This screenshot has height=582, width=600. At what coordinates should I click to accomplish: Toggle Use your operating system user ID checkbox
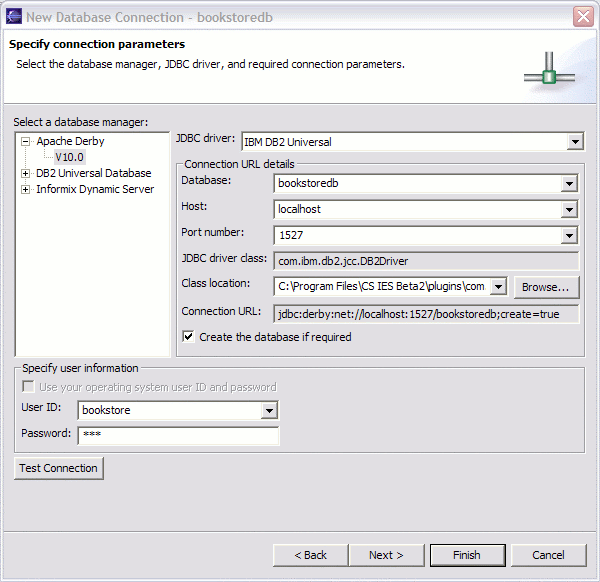click(x=28, y=386)
